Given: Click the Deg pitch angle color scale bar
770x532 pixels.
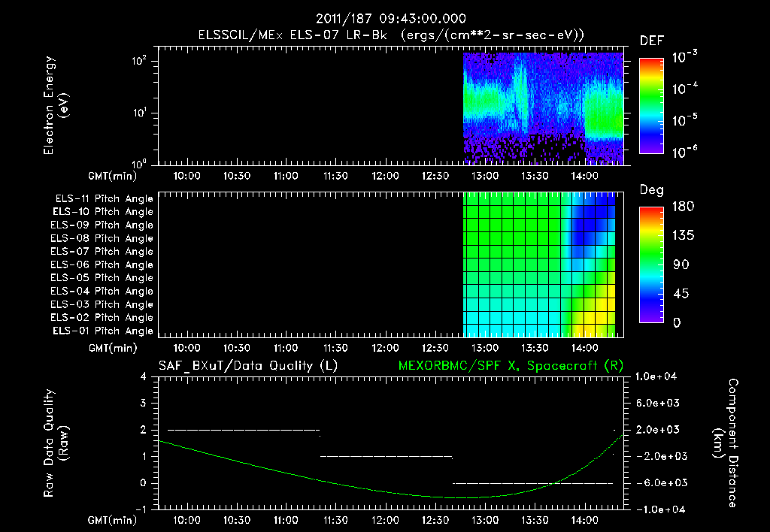Looking at the screenshot, I should pos(651,264).
